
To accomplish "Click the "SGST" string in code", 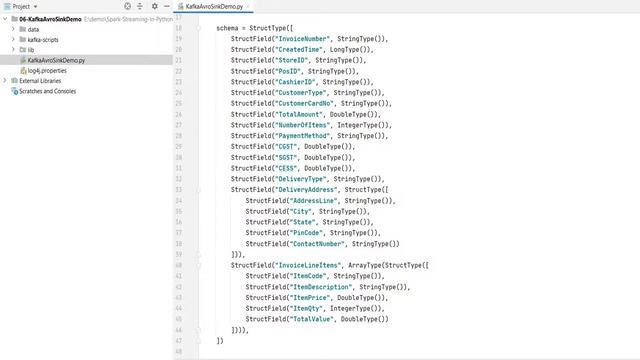I will (286, 158).
